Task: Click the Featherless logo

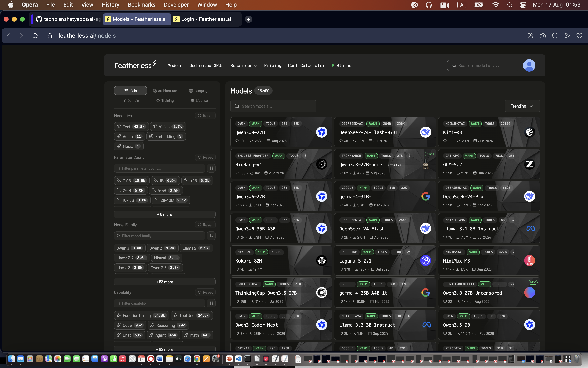Action: 136,65
